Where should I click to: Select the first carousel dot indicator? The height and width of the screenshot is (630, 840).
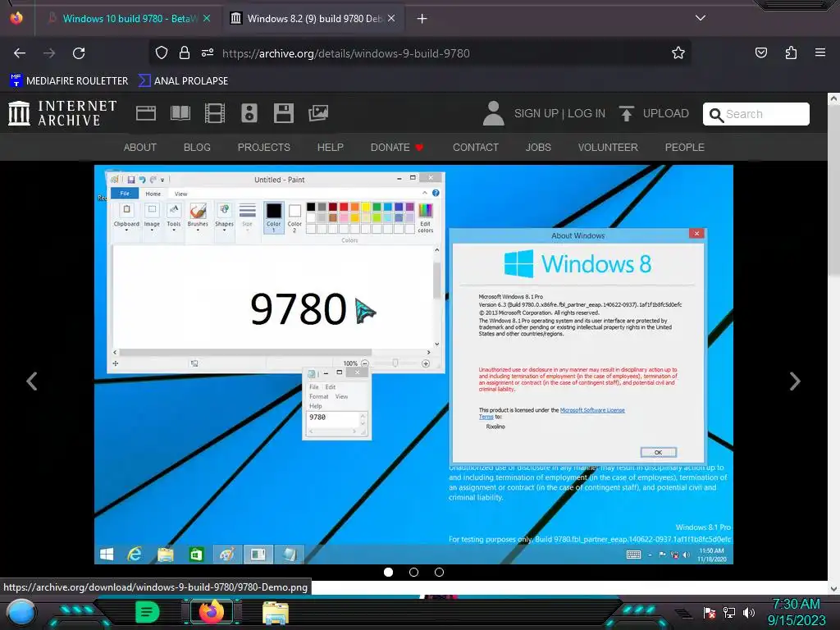(388, 572)
